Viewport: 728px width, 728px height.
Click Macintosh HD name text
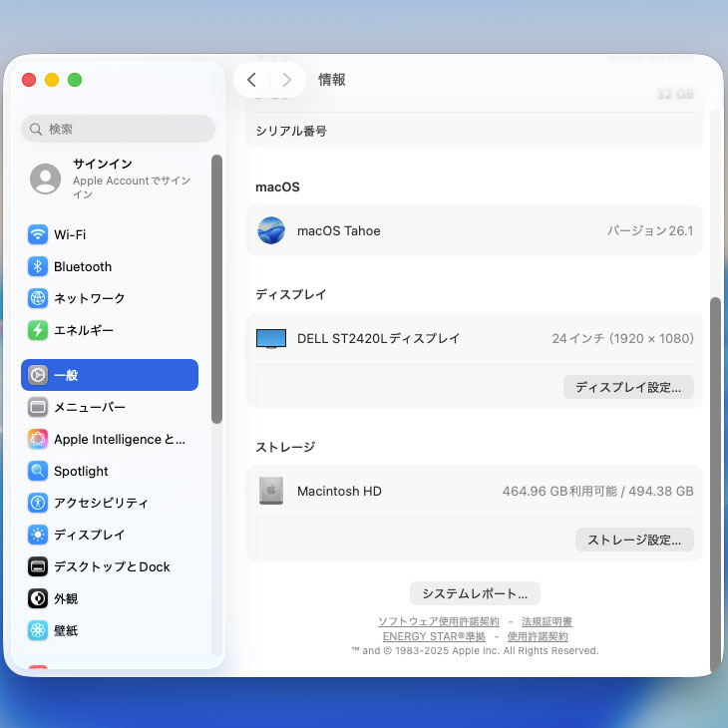[339, 492]
